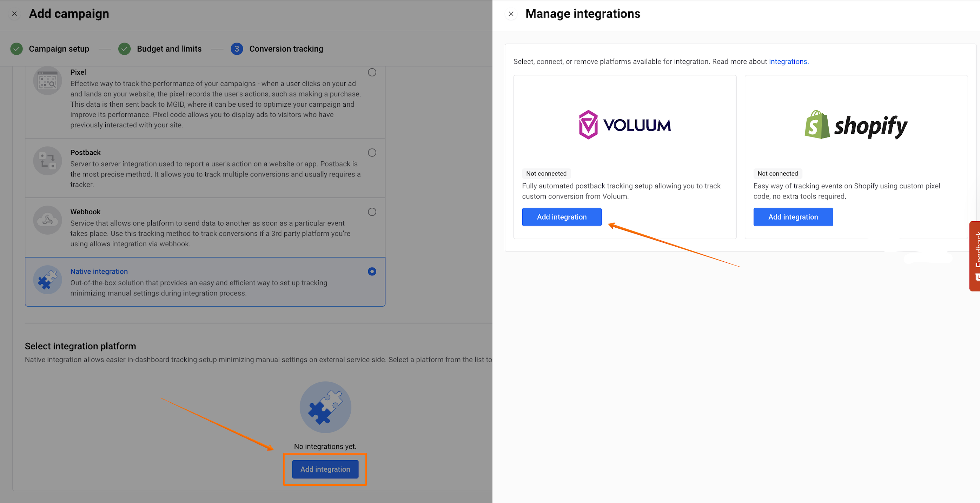This screenshot has height=503, width=980.
Task: Go to Budget and limits step
Action: [x=169, y=49]
